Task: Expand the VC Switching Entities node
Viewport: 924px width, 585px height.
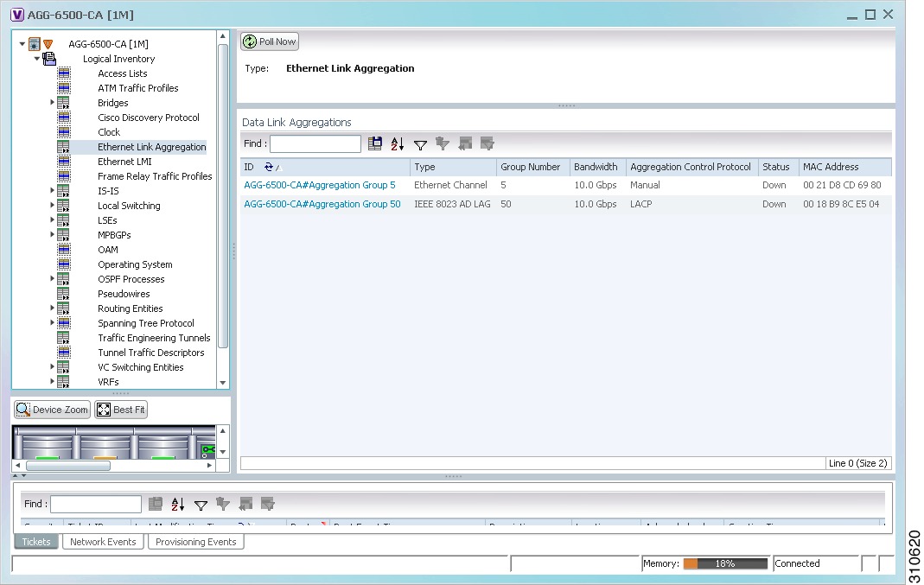Action: (52, 366)
